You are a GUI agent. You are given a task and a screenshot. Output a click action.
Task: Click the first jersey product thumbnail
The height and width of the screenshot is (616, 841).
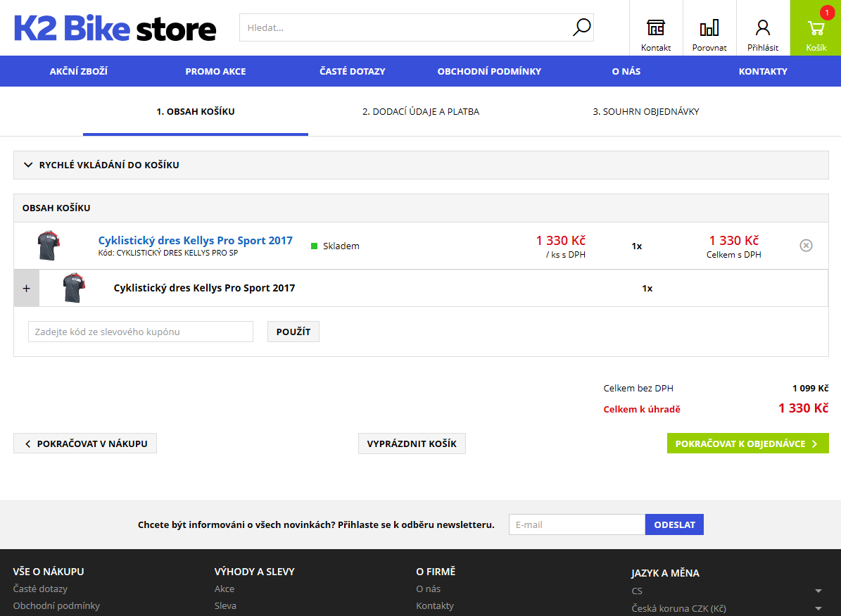click(49, 245)
